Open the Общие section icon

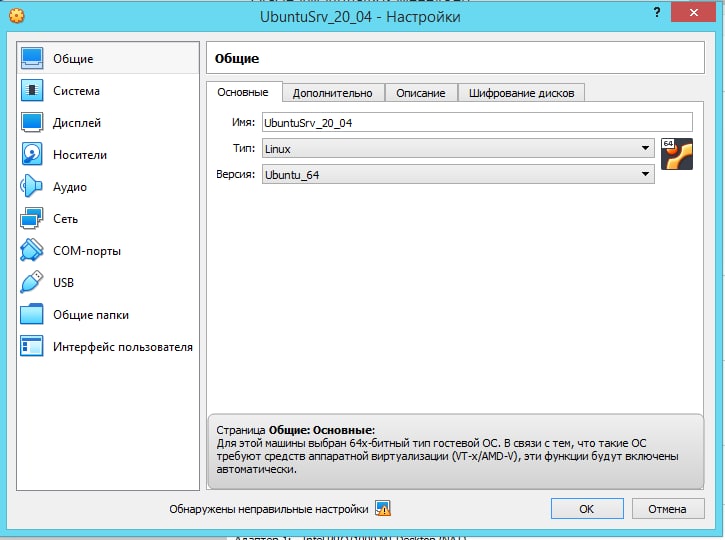(32, 58)
